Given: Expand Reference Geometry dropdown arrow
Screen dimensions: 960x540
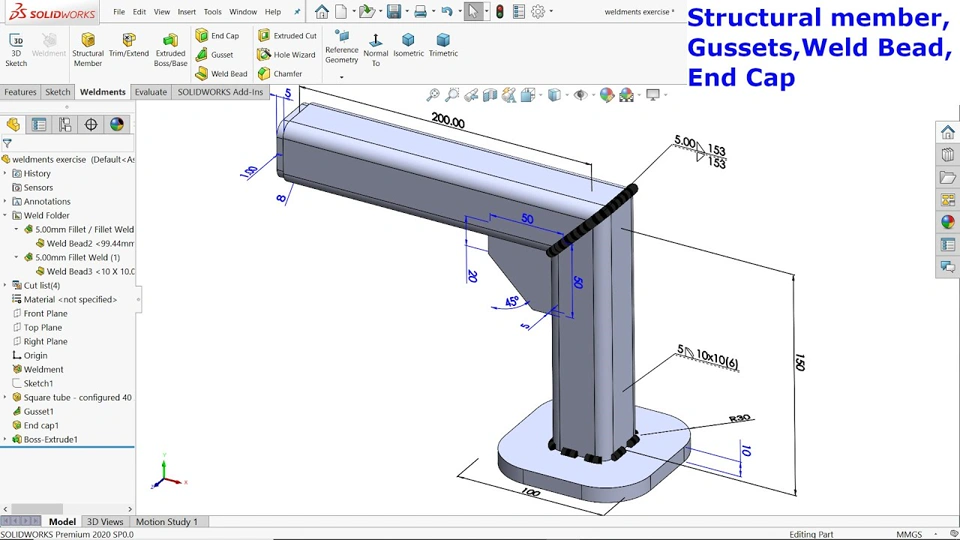Looking at the screenshot, I should 342,77.
